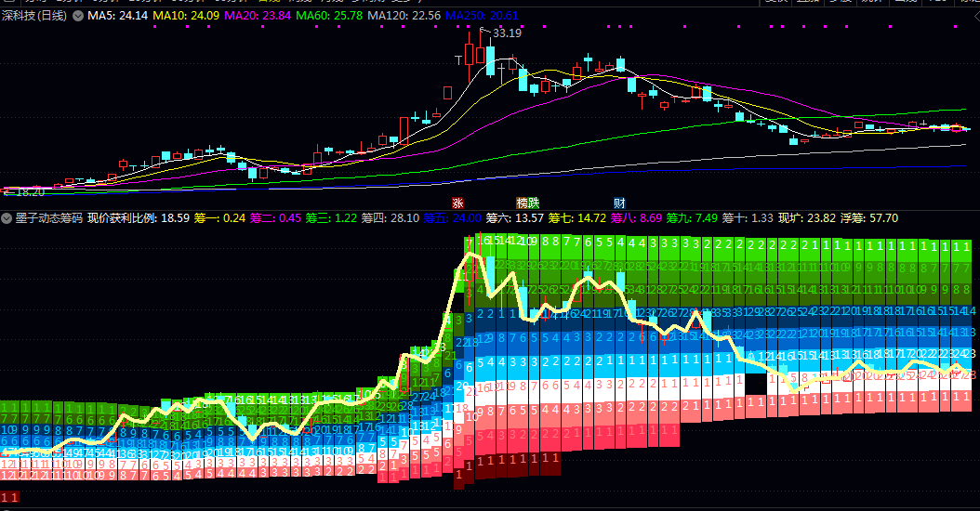Viewport: 980px width, 511px height.
Task: Click the 筹三: 1.22 value
Action: click(331, 218)
